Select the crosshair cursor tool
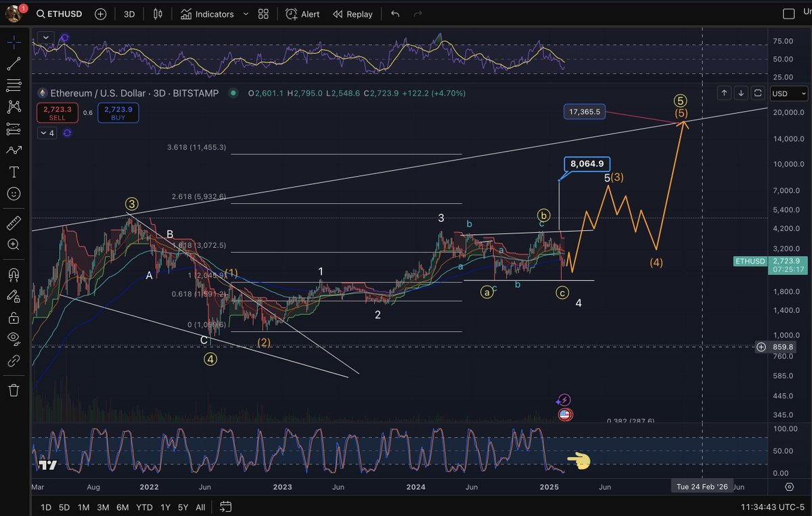Viewport: 812px width, 516px height. [14, 42]
